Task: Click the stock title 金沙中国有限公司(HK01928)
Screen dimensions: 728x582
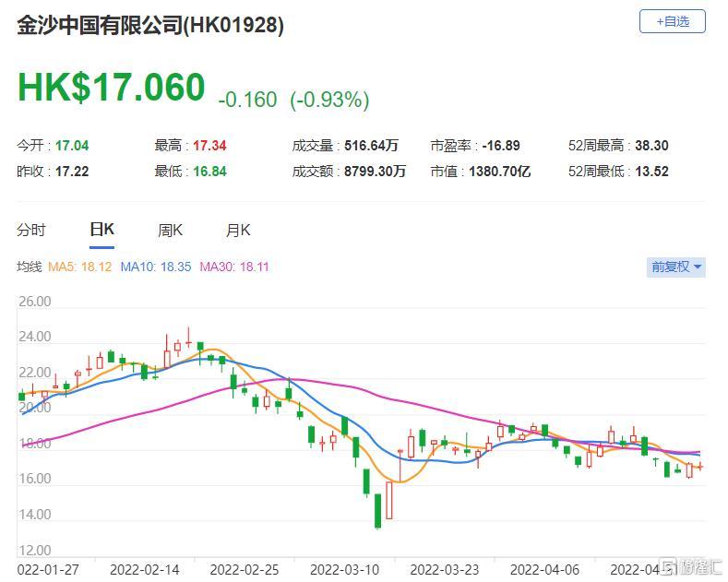Action: pos(150,25)
